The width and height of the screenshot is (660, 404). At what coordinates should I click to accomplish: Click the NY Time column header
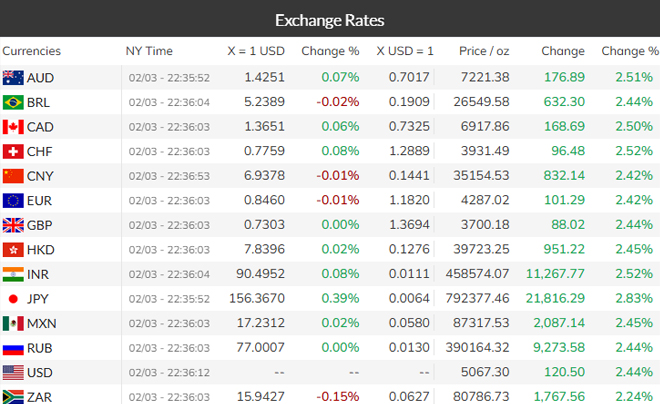click(149, 51)
